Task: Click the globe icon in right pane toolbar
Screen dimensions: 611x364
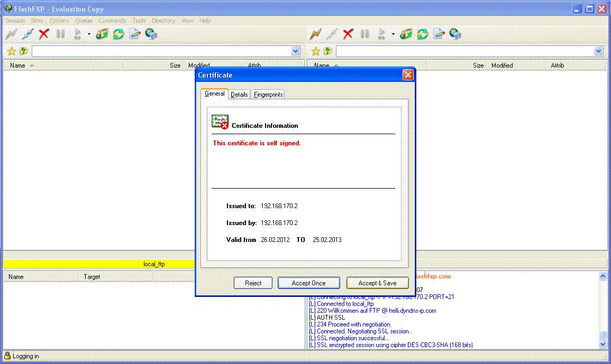Action: point(455,34)
